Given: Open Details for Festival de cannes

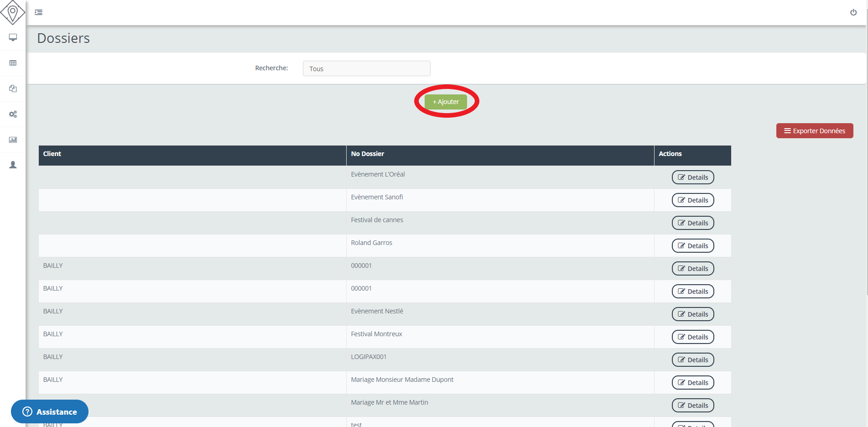Looking at the screenshot, I should (x=692, y=223).
